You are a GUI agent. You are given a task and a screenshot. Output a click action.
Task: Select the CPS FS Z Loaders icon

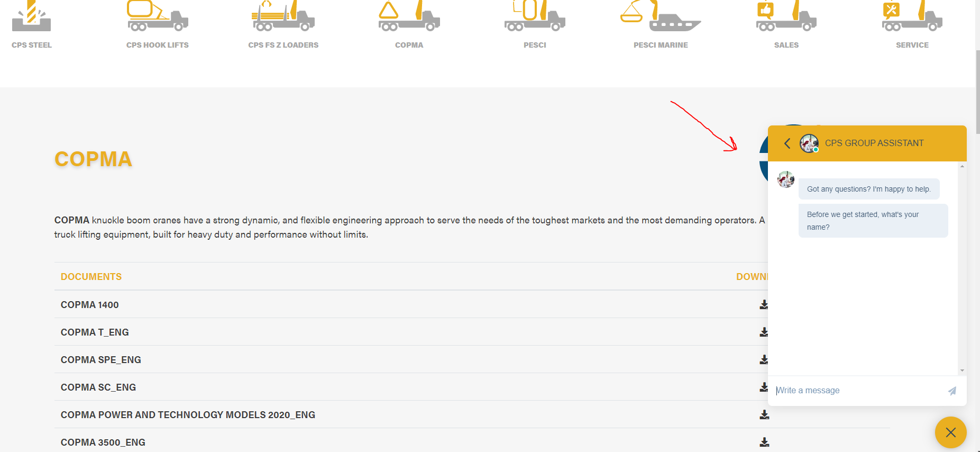[283, 15]
